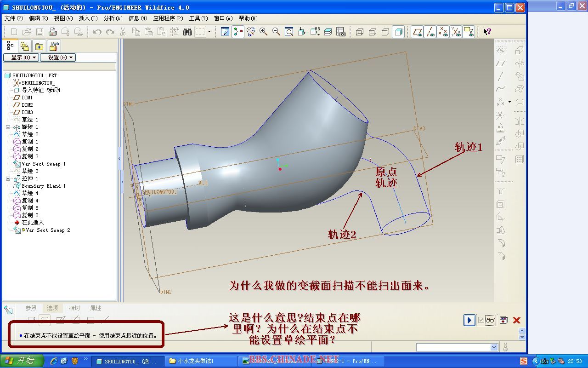
Task: Open the 参照 dashboard tab
Action: coord(31,308)
